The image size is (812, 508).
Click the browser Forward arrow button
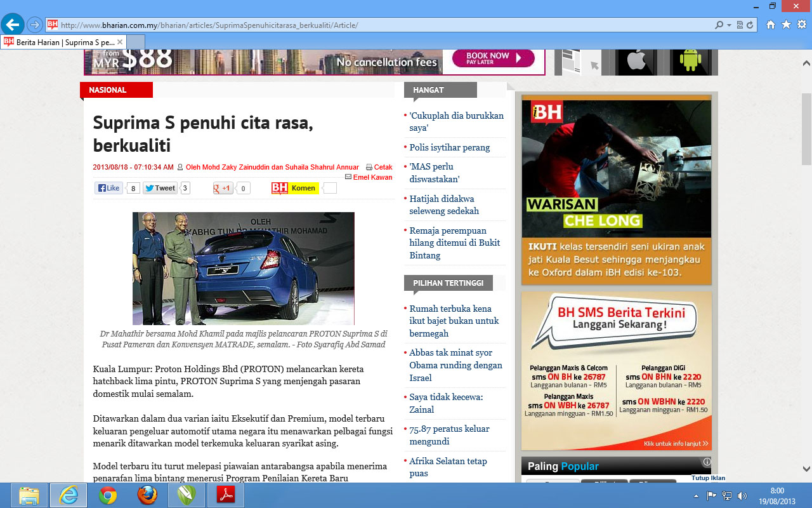34,25
